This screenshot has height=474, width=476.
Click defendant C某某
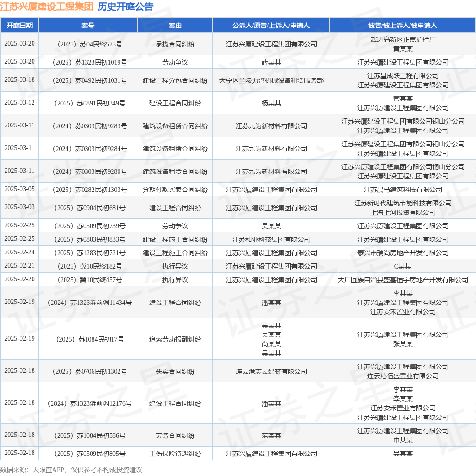403,266
